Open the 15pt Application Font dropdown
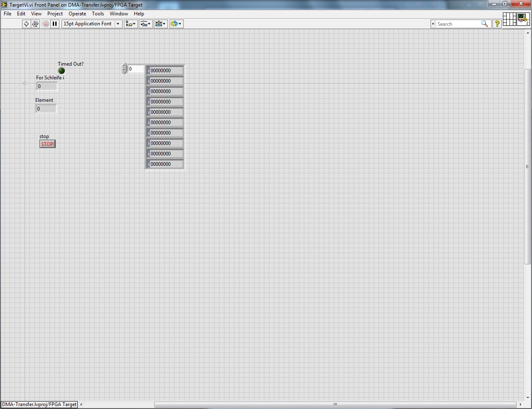 (x=92, y=24)
